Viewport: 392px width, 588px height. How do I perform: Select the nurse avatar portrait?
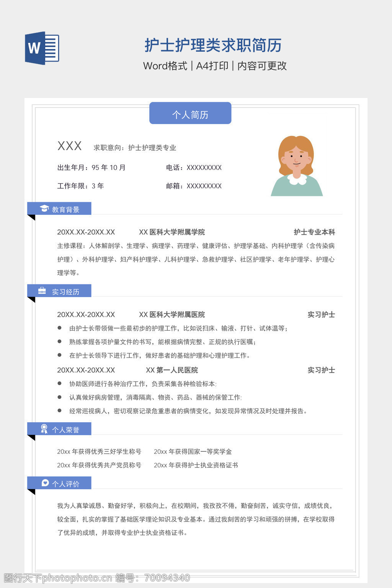tap(297, 166)
